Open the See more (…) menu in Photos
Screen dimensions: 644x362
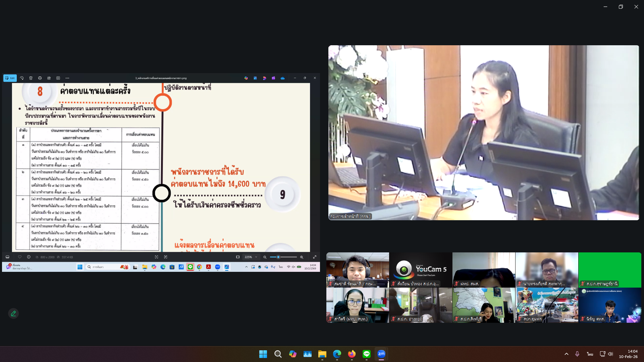click(x=67, y=78)
